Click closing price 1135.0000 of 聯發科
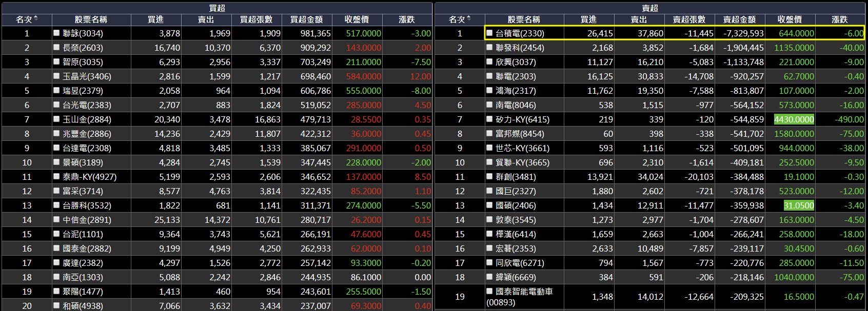 tap(794, 48)
